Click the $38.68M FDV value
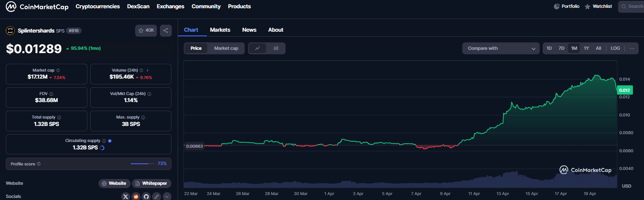The height and width of the screenshot is (200, 644). coord(47,100)
